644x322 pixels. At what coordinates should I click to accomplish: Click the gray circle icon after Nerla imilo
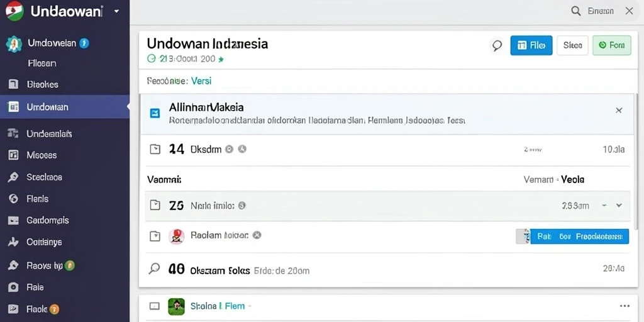242,206
